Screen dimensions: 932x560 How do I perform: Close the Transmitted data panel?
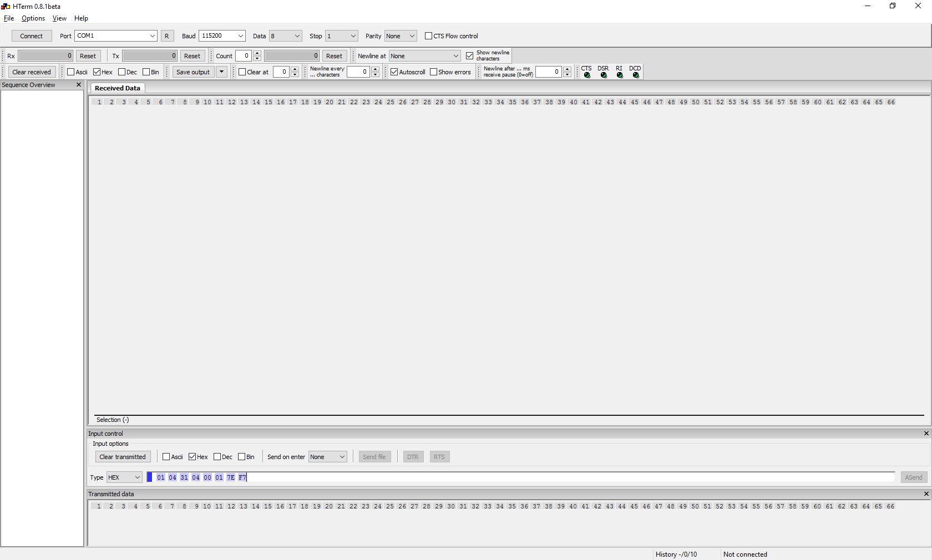click(926, 494)
